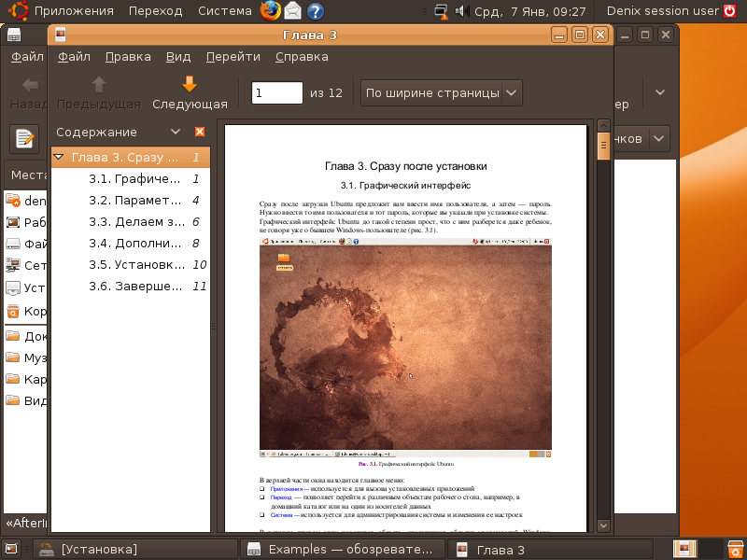Open the mail client panel icon

click(x=293, y=11)
